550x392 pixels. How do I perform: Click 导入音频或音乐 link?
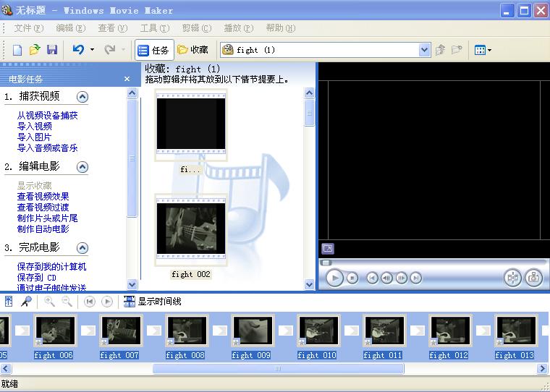click(47, 148)
